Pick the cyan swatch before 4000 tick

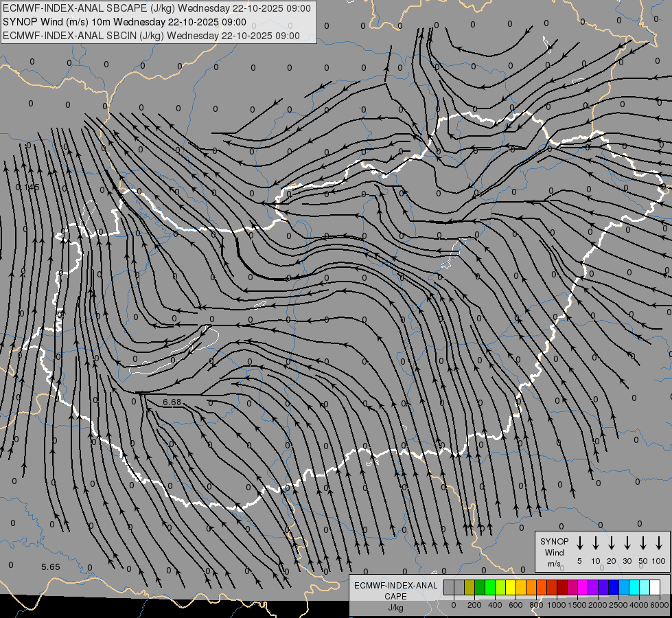tap(635, 587)
